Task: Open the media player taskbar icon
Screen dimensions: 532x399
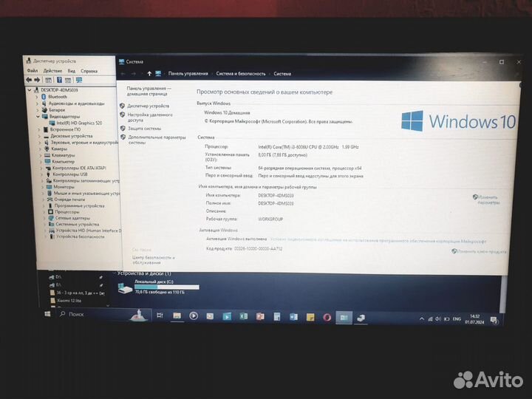Action: (x=194, y=316)
